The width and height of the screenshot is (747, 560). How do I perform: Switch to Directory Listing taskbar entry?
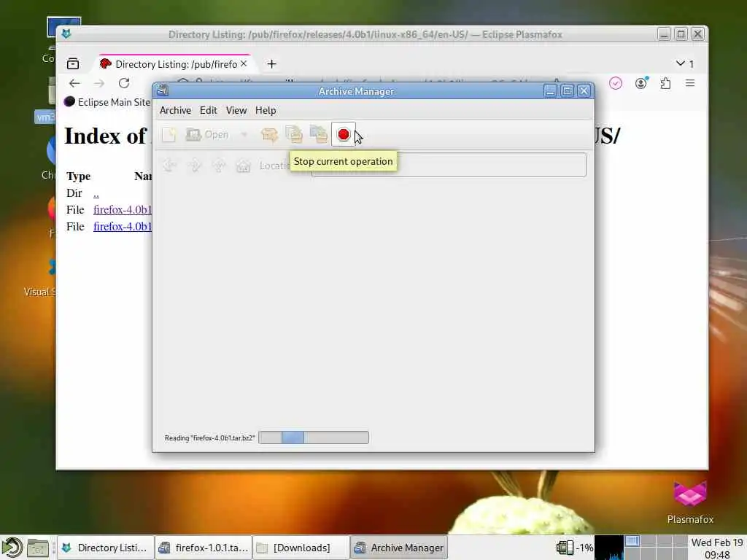click(106, 548)
